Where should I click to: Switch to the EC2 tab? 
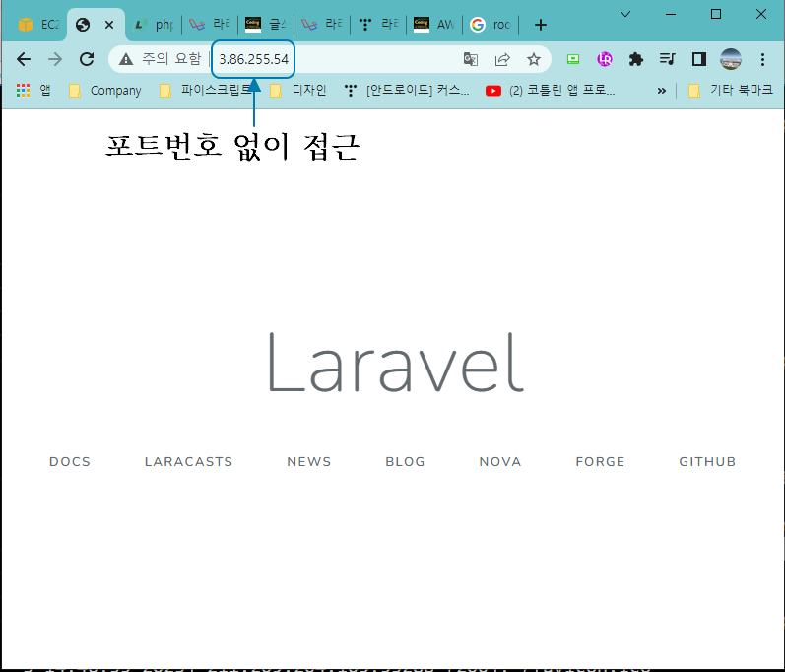[38, 25]
